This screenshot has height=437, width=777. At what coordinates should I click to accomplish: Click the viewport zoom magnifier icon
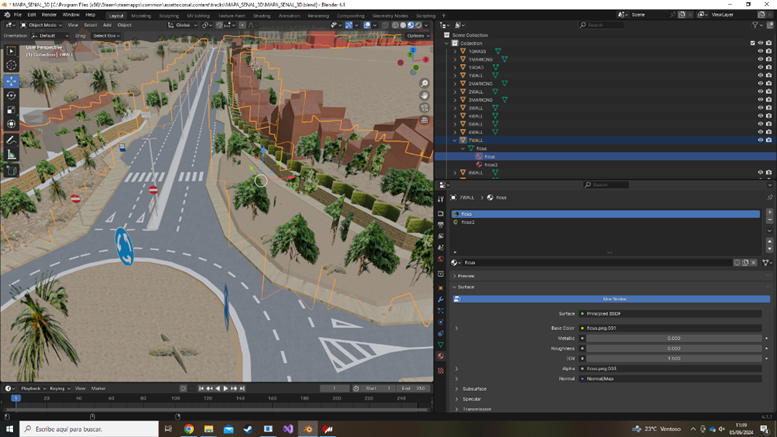pos(424,83)
